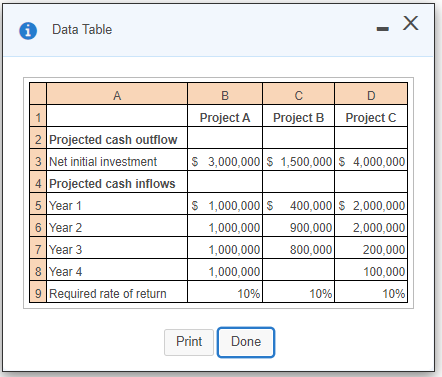Select the 900,000 Year 2 cell
The image size is (442, 377).
[x=299, y=226]
